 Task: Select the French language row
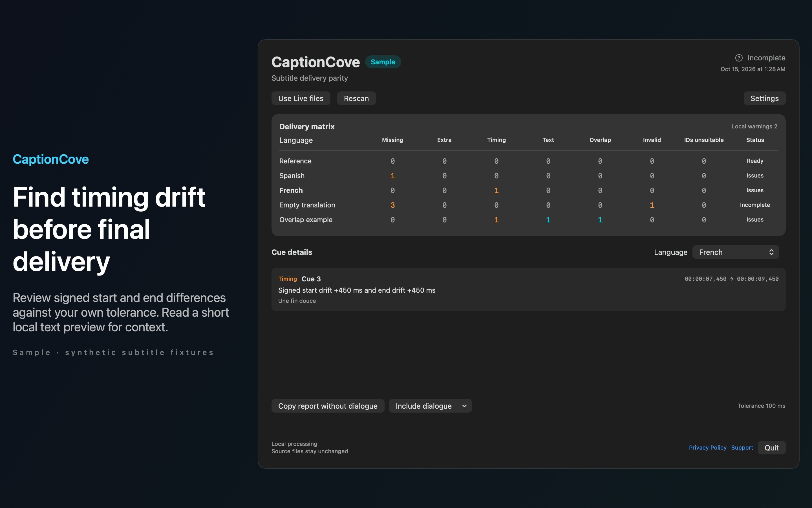(528, 190)
